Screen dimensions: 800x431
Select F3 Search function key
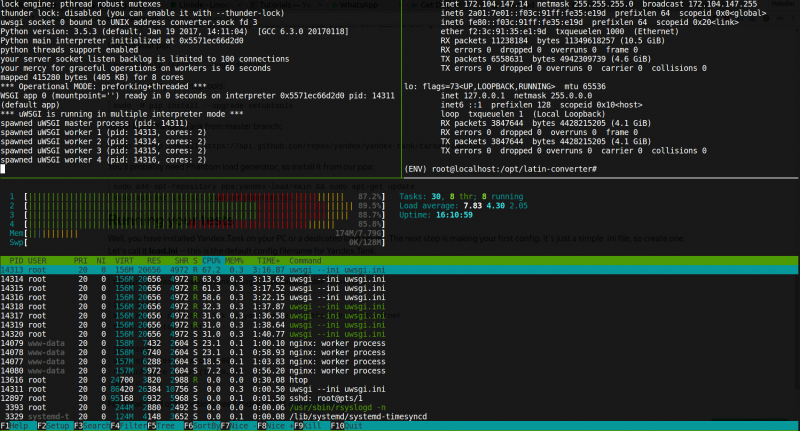pos(92,426)
